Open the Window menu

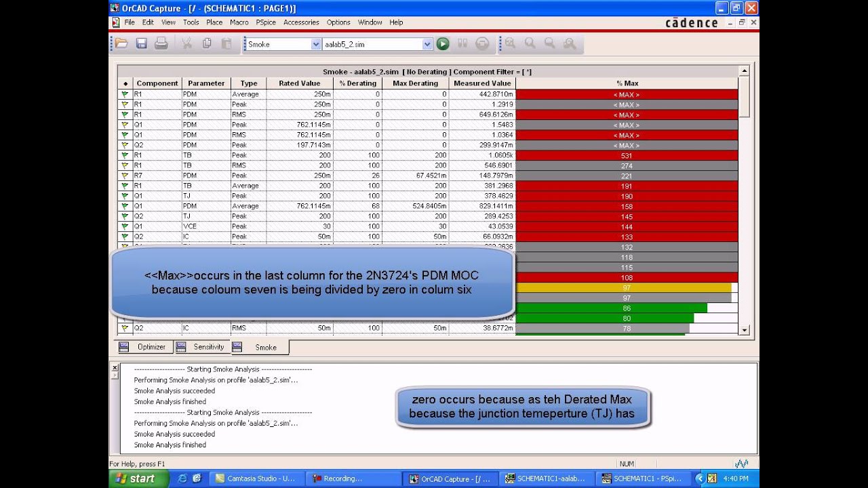[x=370, y=22]
